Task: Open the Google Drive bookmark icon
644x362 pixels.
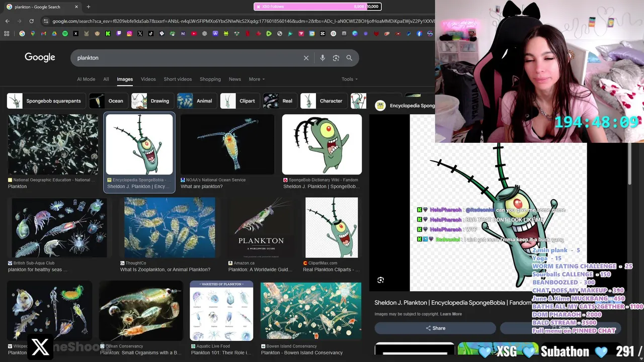Action: pos(54,34)
